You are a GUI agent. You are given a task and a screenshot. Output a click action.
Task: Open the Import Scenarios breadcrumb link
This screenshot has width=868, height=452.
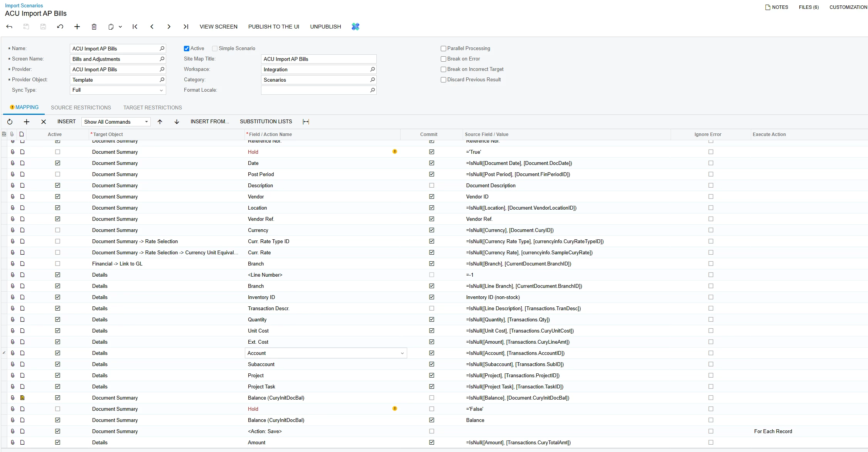[24, 5]
